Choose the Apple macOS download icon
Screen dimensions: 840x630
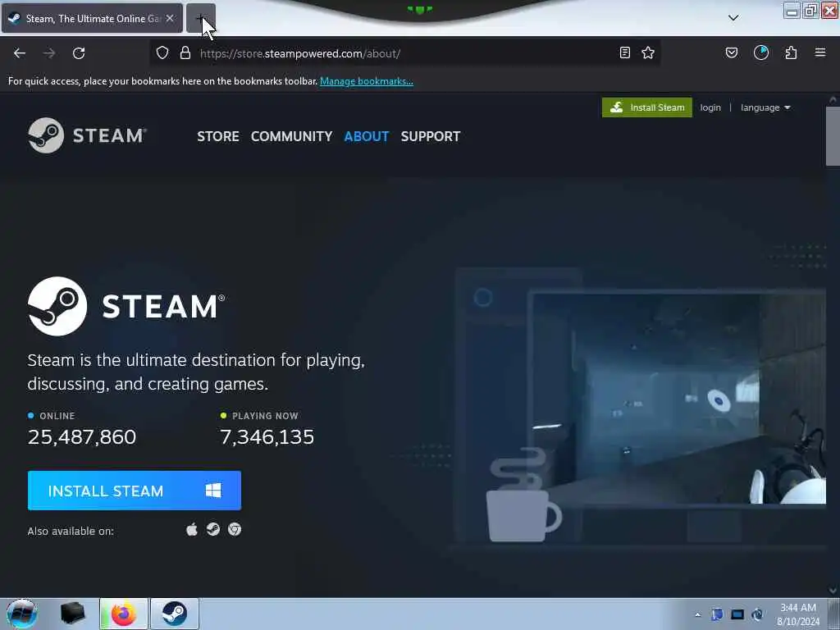point(192,530)
